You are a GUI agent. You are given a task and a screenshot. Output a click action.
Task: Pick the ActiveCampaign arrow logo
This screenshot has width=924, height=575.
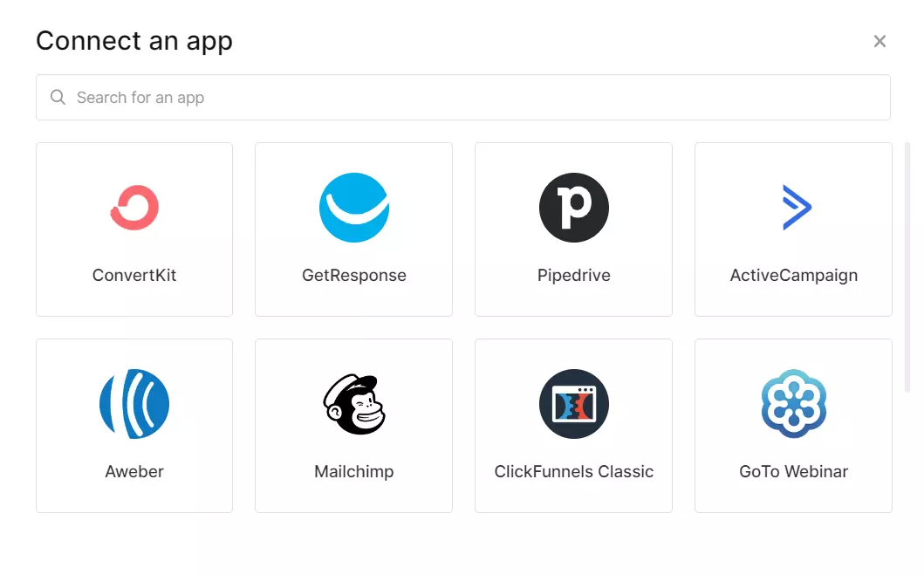coord(796,208)
